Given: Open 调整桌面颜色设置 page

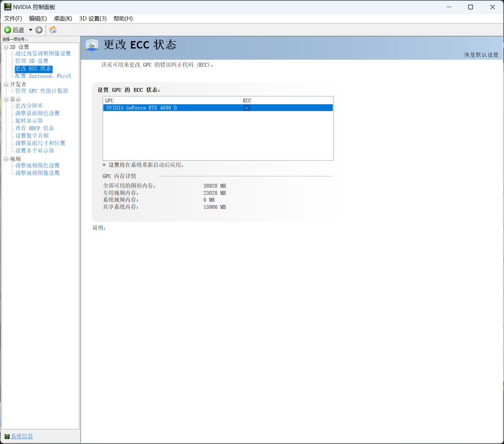Looking at the screenshot, I should click(37, 113).
